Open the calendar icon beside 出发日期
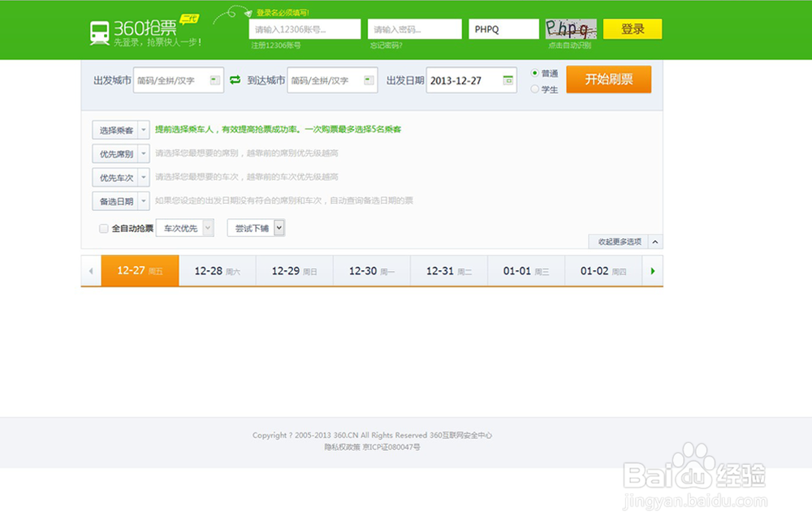 coord(508,80)
